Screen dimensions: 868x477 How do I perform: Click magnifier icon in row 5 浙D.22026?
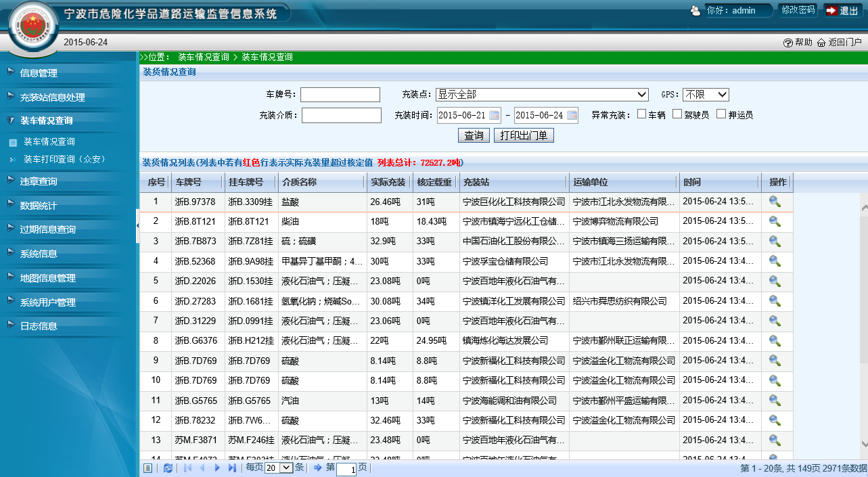[775, 281]
